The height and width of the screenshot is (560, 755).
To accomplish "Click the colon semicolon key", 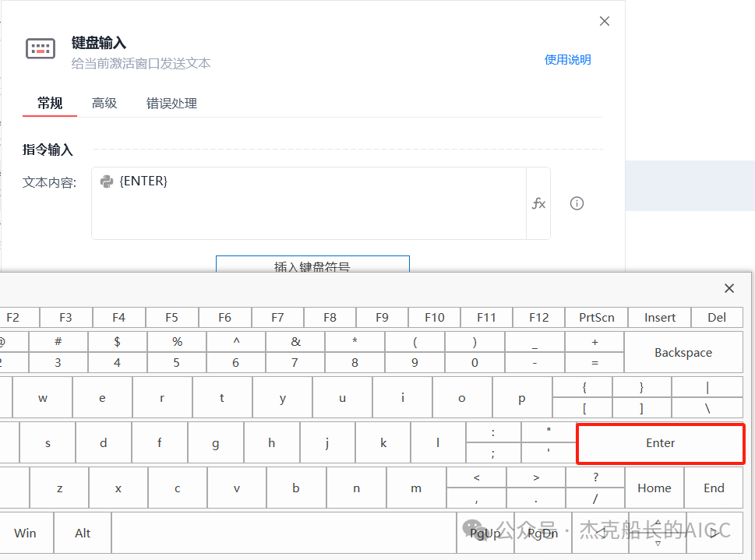I will pos(493,443).
